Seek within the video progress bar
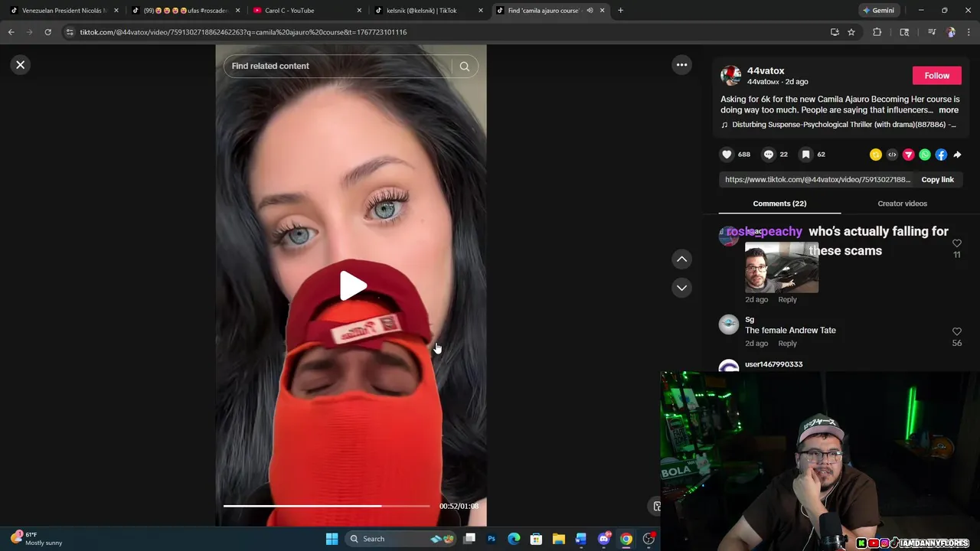This screenshot has height=551, width=980. point(327,506)
